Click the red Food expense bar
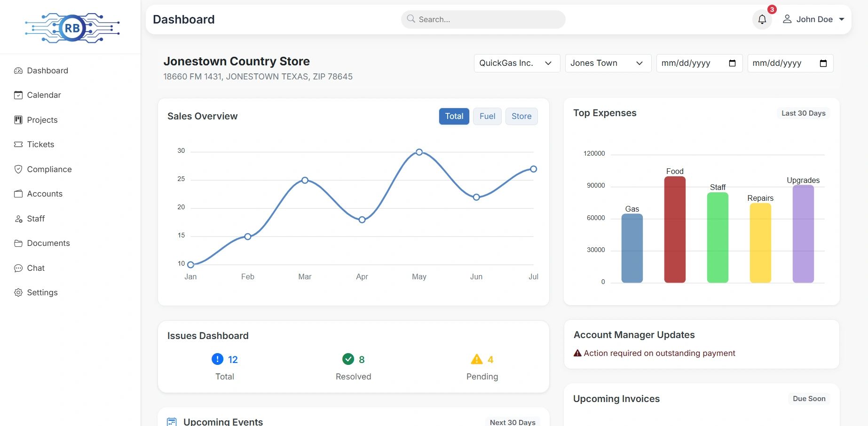Viewport: 868px width, 426px height. pos(674,229)
